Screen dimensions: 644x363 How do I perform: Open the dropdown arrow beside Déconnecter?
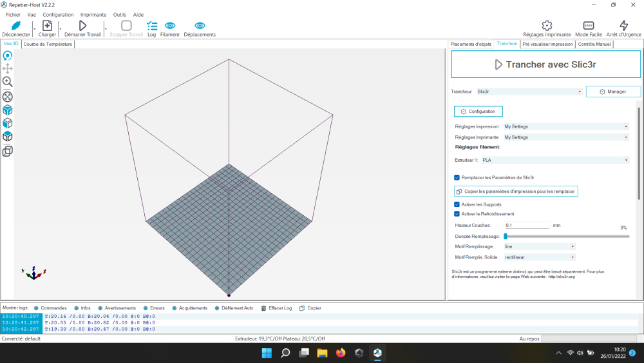[35, 29]
